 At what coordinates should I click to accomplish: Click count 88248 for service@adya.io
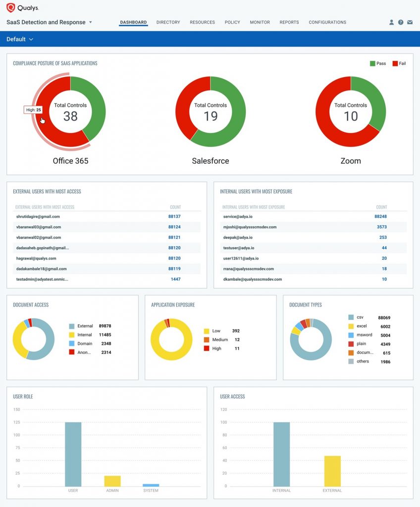pos(380,216)
